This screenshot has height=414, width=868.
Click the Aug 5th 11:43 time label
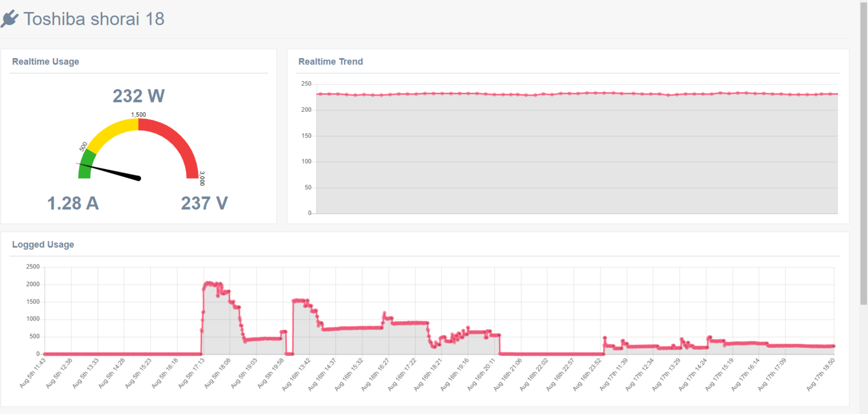point(33,373)
